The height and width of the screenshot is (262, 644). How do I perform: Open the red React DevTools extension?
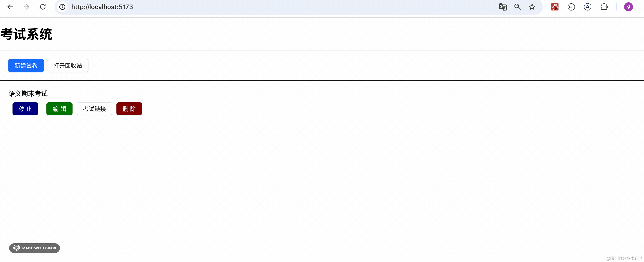point(554,7)
